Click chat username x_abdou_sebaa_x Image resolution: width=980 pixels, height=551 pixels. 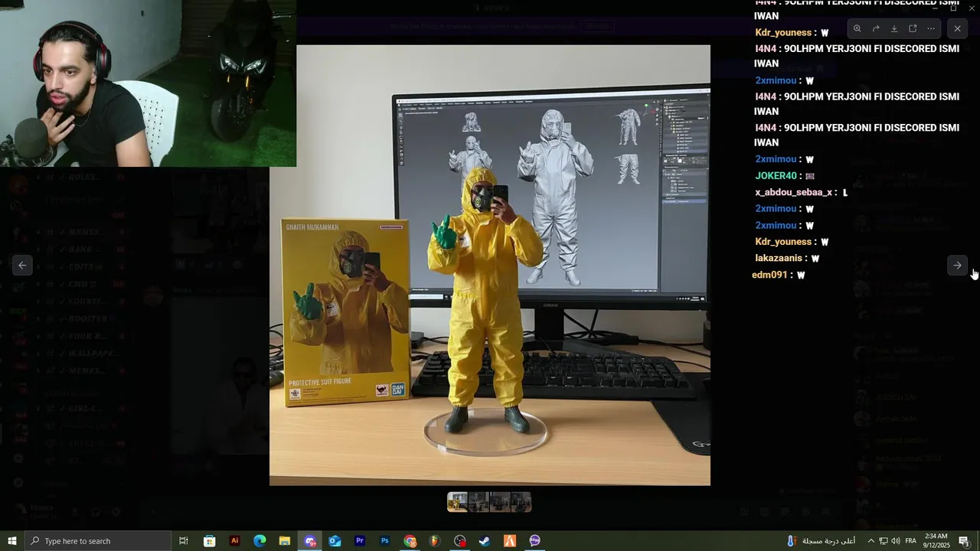(793, 193)
